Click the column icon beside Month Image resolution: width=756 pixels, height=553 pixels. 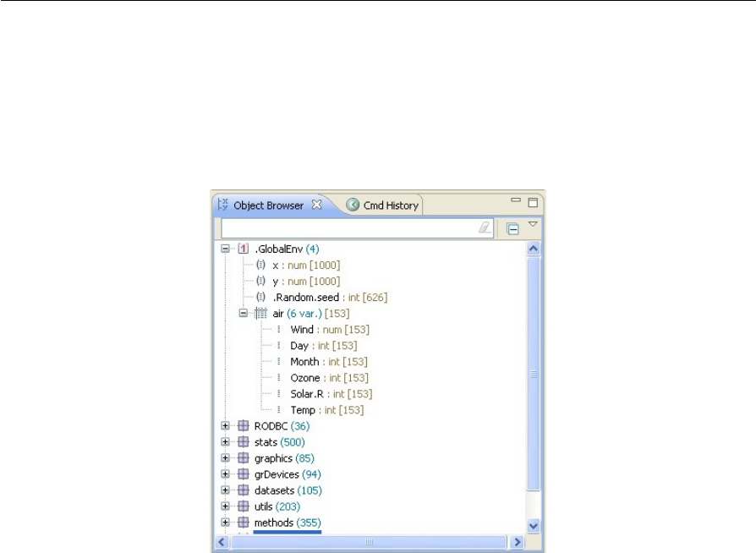[x=279, y=361]
